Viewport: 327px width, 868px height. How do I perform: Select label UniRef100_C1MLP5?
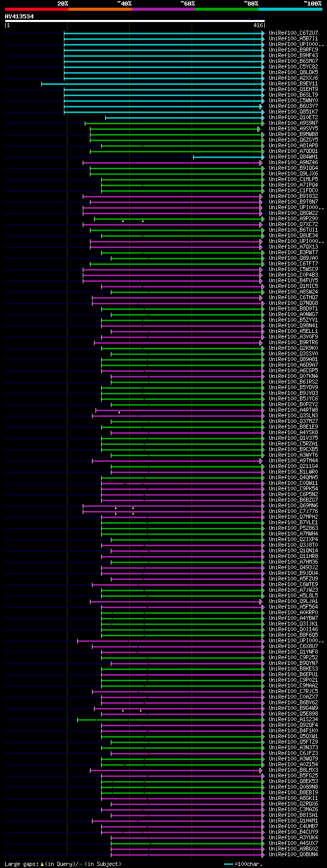tap(293, 179)
